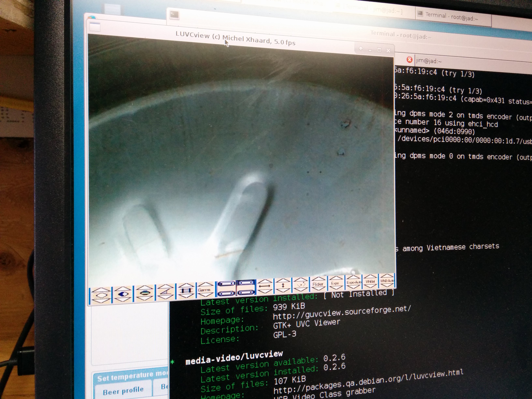This screenshot has height=399, width=532.
Task: Open LUVCview window menu icon in title bar
Action: (95, 27)
